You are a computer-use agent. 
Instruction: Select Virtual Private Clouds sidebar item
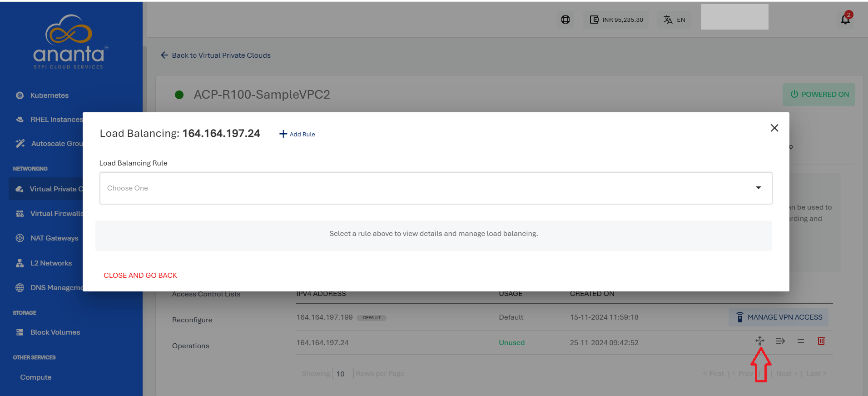tap(45, 189)
